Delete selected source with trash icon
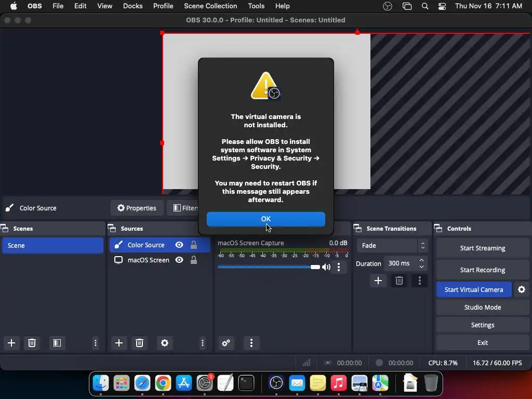Image resolution: width=532 pixels, height=399 pixels. 139,343
